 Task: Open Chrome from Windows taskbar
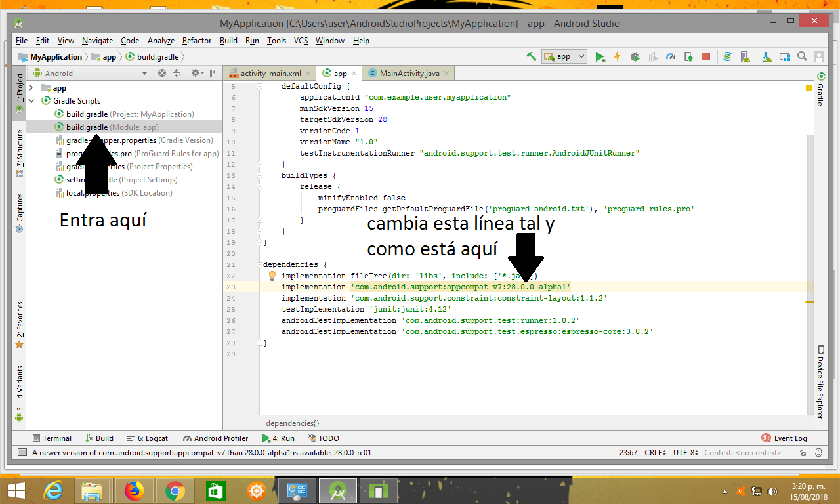(x=175, y=491)
